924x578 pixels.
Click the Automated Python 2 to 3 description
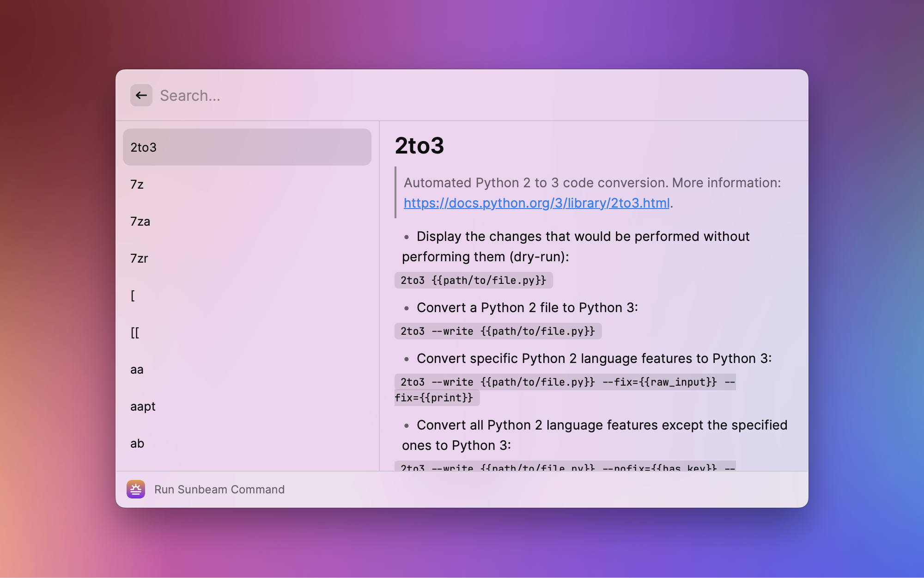tap(592, 183)
